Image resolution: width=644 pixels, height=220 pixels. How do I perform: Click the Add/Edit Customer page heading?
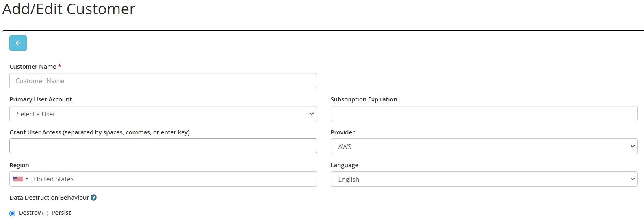tap(69, 9)
